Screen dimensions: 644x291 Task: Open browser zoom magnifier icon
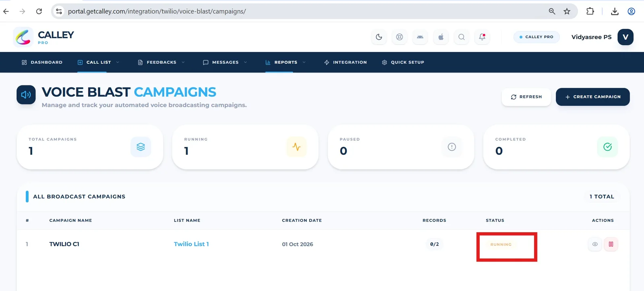(x=552, y=11)
